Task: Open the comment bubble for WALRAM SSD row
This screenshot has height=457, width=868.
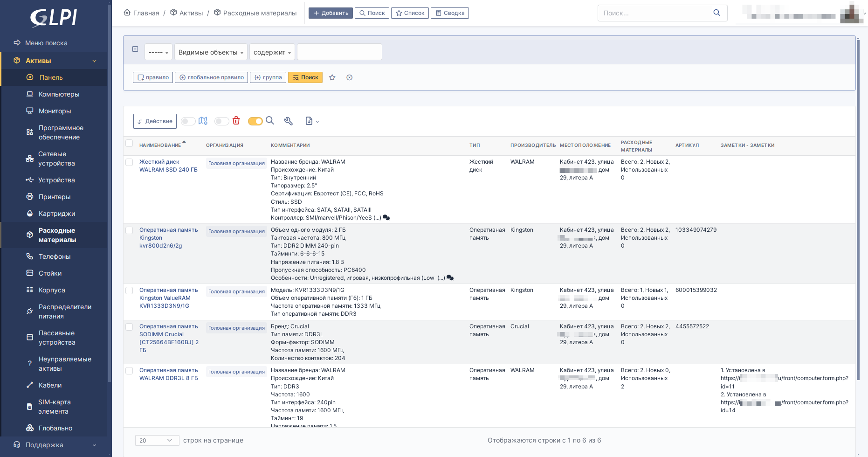Action: tap(386, 218)
